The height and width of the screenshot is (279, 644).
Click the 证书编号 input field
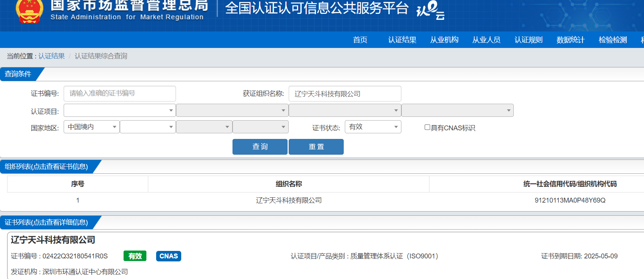pyautogui.click(x=120, y=94)
